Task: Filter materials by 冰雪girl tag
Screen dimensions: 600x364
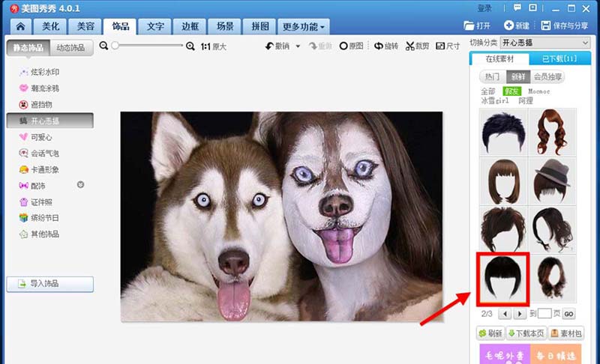Action: pyautogui.click(x=495, y=101)
